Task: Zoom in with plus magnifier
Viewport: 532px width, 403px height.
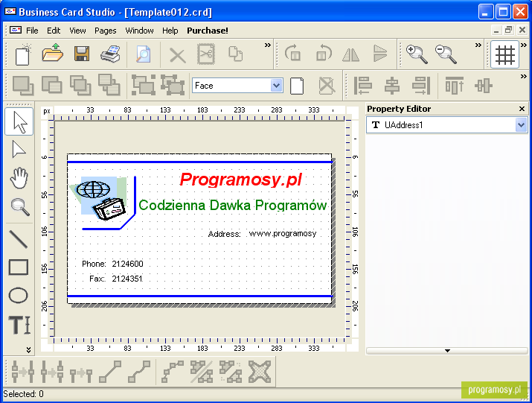Action: 417,54
